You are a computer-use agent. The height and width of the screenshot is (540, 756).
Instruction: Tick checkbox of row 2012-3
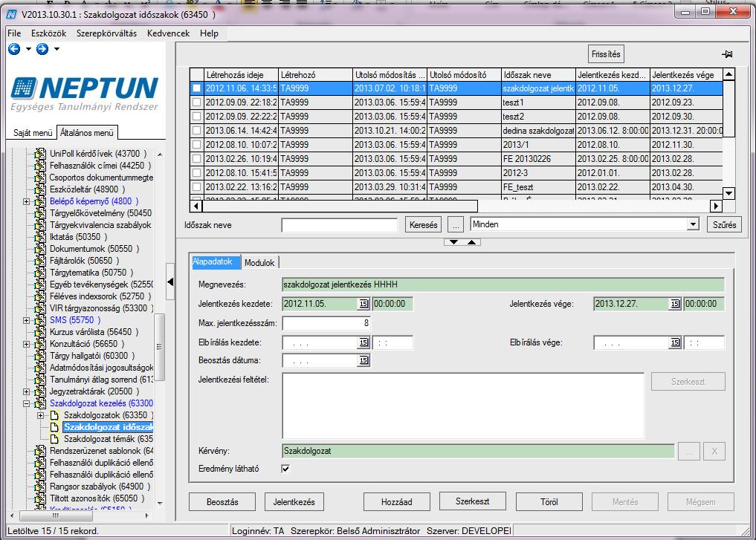pos(197,172)
